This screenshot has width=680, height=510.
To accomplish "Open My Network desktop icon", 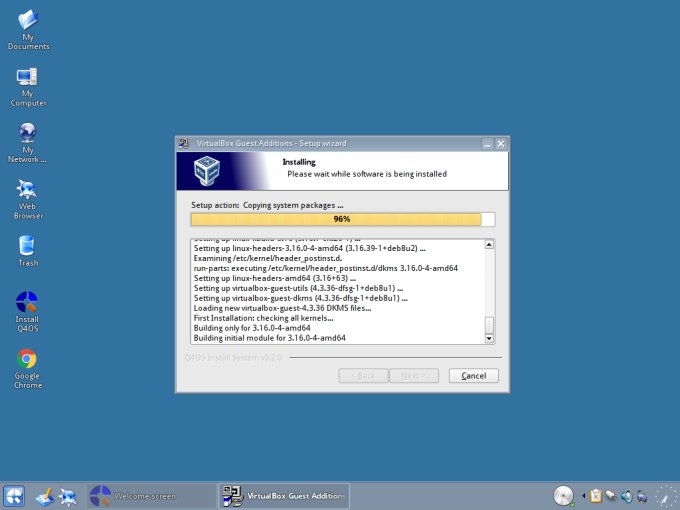I will [x=27, y=143].
